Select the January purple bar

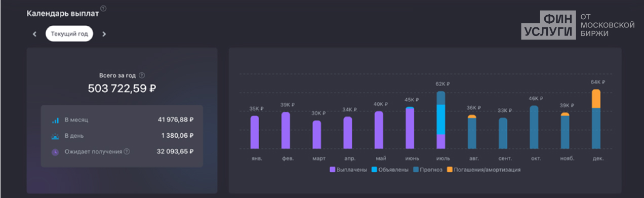(255, 132)
